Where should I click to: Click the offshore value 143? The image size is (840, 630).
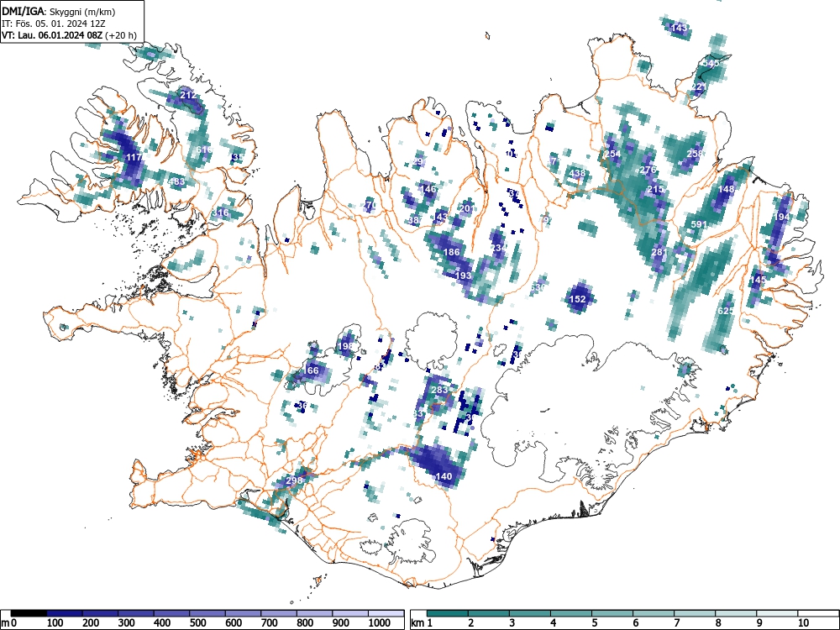(680, 28)
